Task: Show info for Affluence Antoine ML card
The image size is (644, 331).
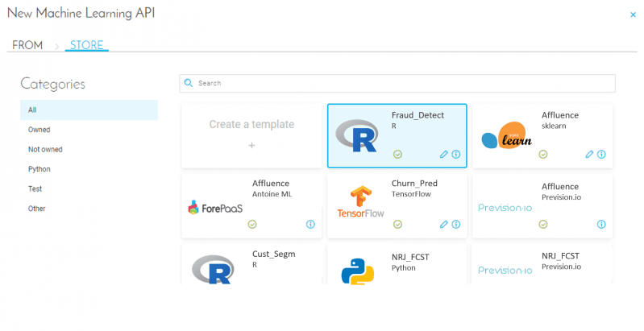Action: (x=310, y=224)
